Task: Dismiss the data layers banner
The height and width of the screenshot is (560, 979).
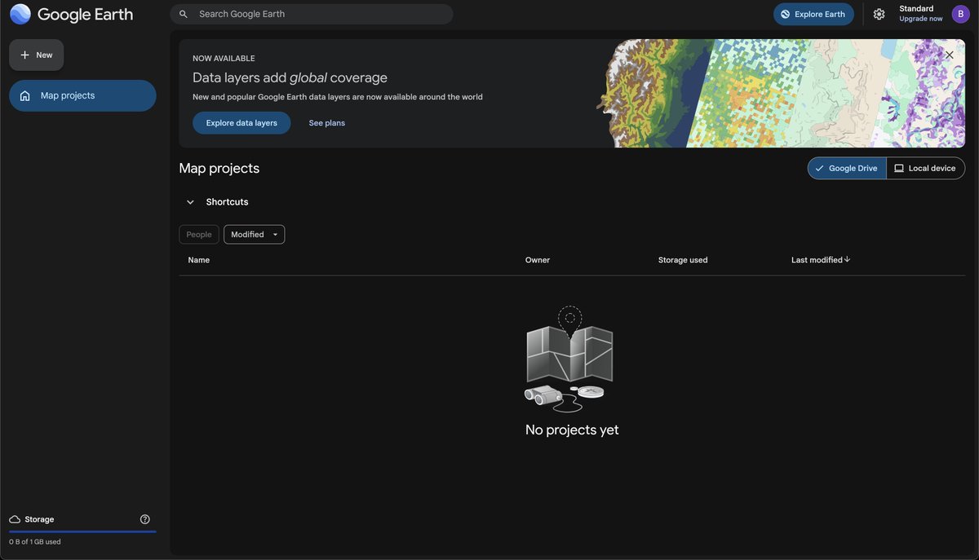Action: pyautogui.click(x=949, y=55)
